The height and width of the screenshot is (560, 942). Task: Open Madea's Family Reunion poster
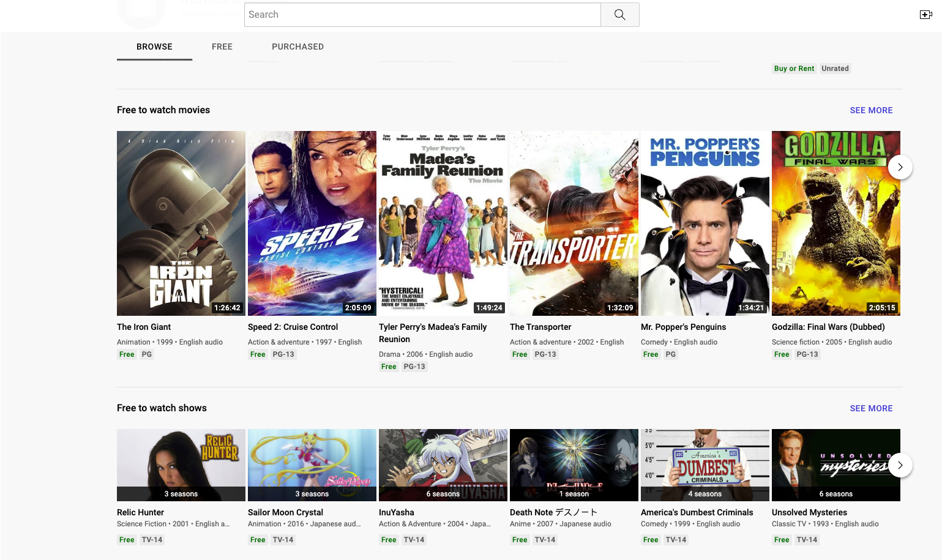tap(443, 223)
